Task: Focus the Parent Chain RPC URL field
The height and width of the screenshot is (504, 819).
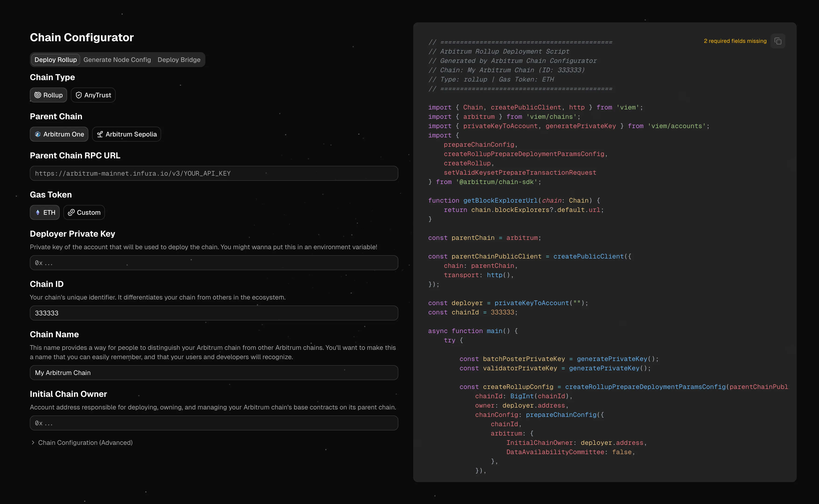Action: tap(214, 173)
